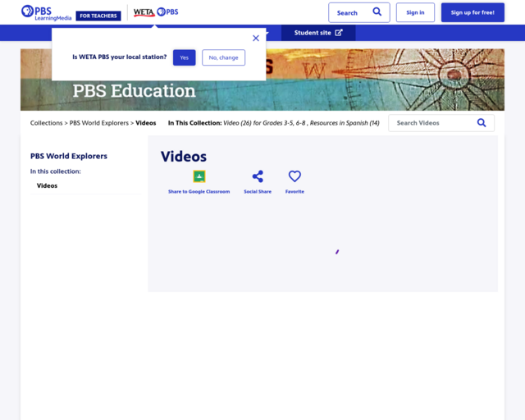Screen dimensions: 525x420
Task: Click the FOR TEACHERS badge
Action: click(x=98, y=16)
